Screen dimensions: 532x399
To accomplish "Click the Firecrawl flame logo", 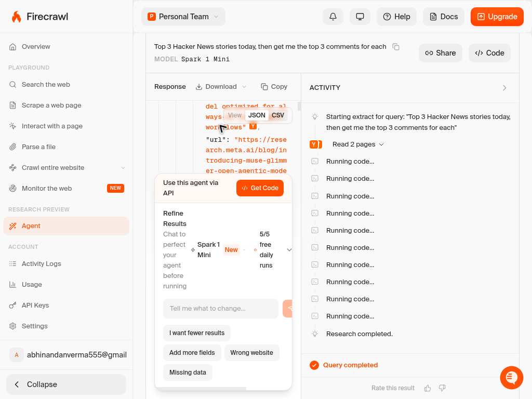I will 16,17.
